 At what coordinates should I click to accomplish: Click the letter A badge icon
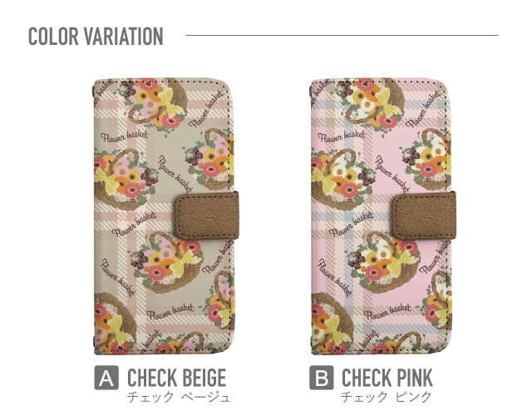pos(106,377)
